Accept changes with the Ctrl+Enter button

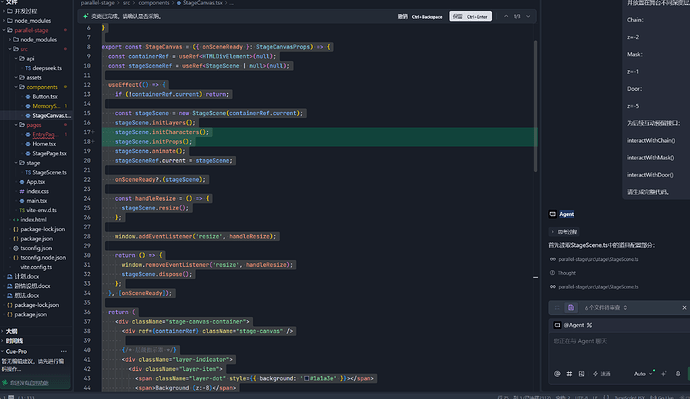tap(470, 16)
